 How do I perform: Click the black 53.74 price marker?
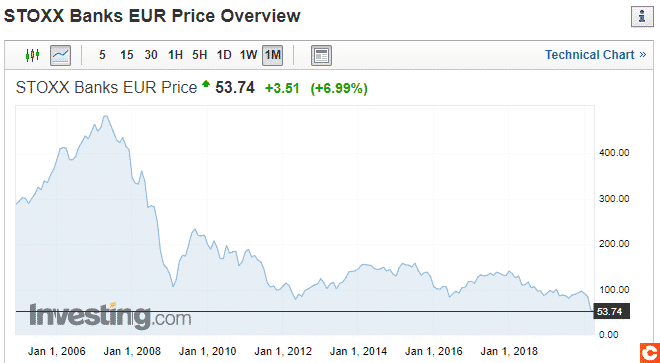coord(611,311)
